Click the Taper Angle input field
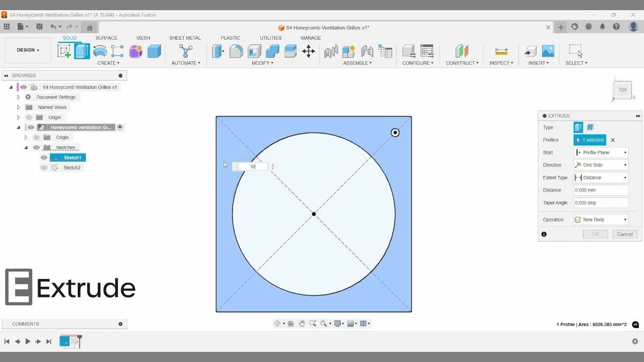The width and height of the screenshot is (644, 362). click(601, 202)
